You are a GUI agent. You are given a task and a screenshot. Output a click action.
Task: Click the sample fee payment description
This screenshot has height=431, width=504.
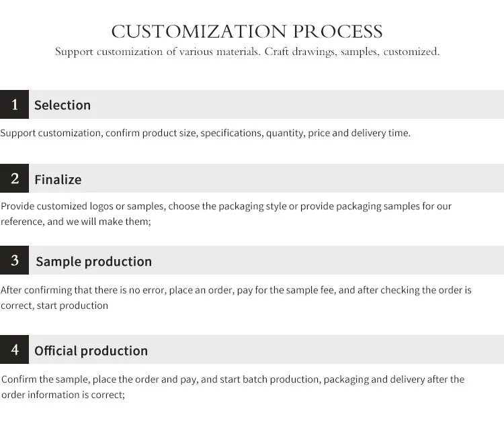pyautogui.click(x=236, y=290)
